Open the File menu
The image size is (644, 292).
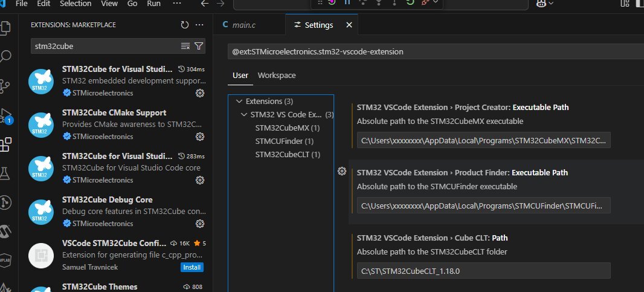point(21,4)
